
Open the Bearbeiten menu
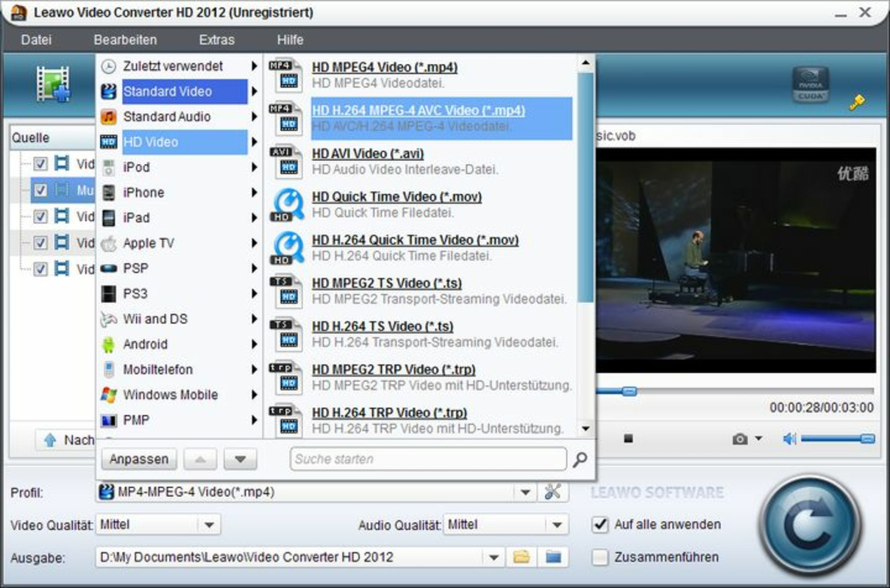point(126,40)
